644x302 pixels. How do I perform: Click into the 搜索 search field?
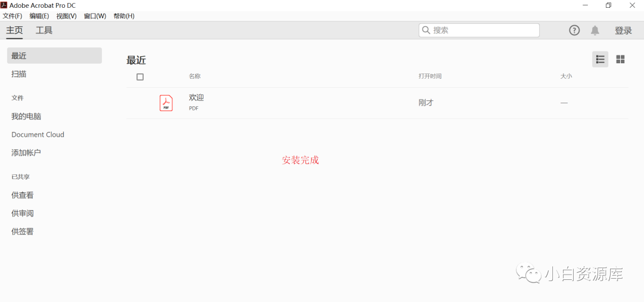click(479, 30)
